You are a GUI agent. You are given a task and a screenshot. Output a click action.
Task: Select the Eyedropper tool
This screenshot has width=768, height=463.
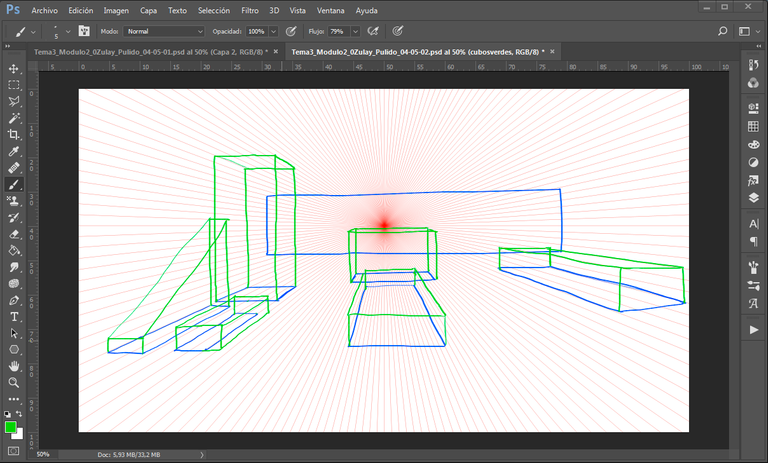click(14, 151)
